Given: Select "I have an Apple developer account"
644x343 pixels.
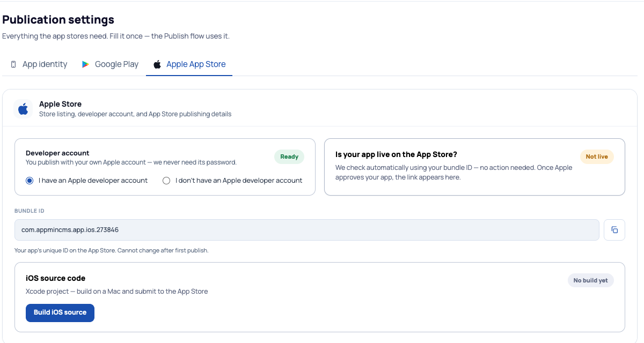Looking at the screenshot, I should [x=30, y=181].
